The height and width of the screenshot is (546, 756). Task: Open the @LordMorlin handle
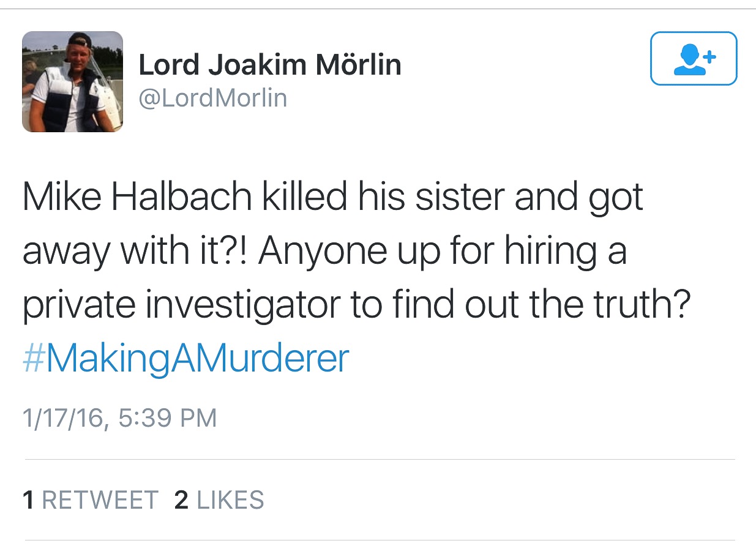[x=212, y=98]
